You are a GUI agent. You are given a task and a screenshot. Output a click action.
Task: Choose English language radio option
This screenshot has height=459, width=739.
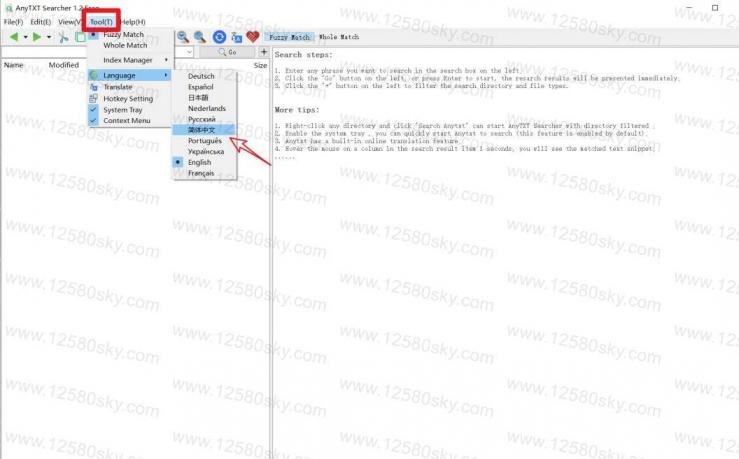click(x=204, y=162)
